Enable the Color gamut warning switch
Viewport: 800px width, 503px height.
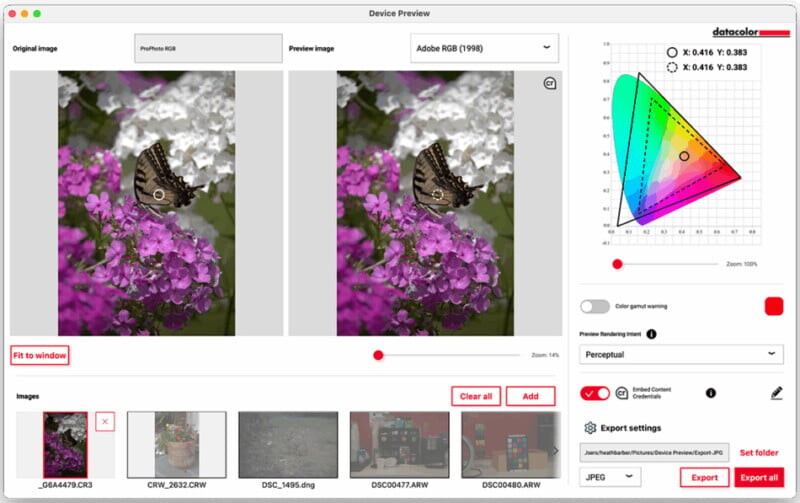595,306
